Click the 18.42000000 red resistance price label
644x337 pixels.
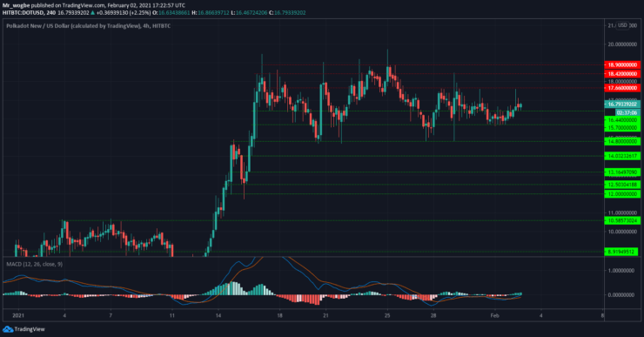(x=622, y=74)
